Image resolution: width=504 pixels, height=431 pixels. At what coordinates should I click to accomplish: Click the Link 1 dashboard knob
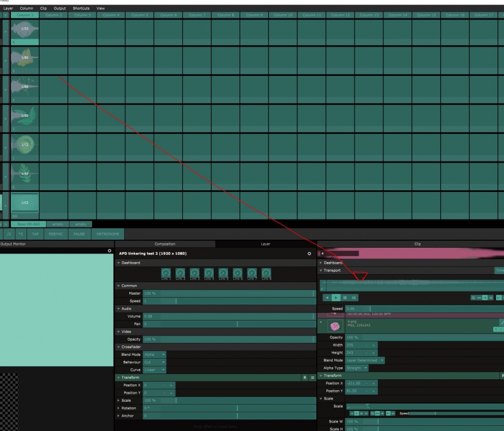pyautogui.click(x=166, y=272)
